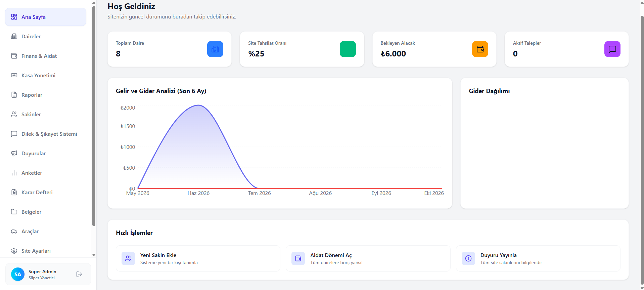Click the main page scroll down arrow

point(642,288)
